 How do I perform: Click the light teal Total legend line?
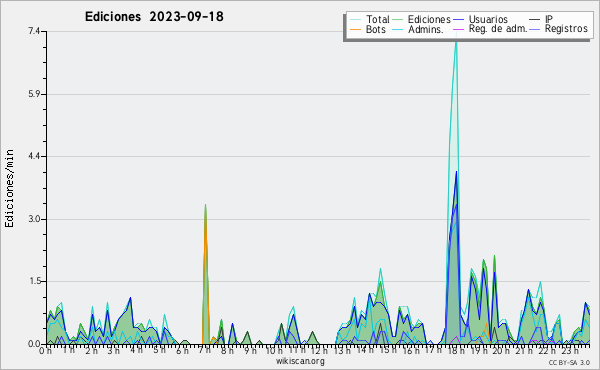point(355,20)
